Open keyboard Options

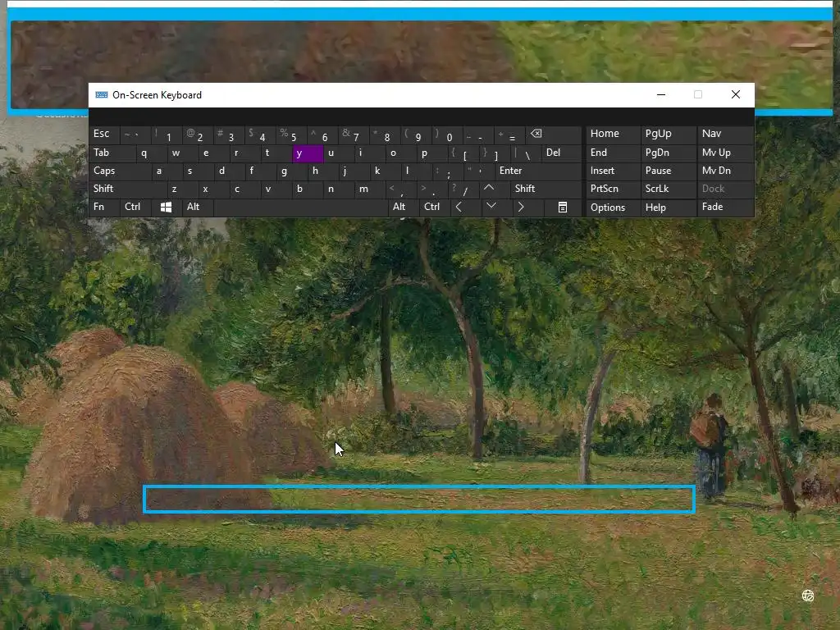tap(613, 208)
